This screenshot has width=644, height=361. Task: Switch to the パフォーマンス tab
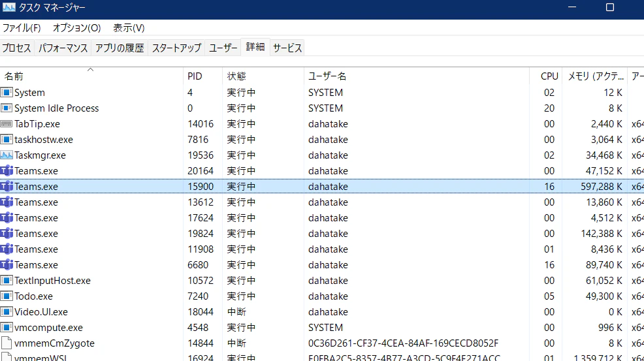63,48
